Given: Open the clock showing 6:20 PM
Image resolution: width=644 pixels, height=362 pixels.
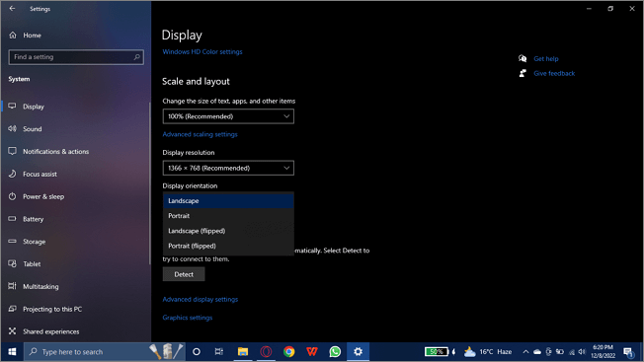Looking at the screenshot, I should point(603,352).
